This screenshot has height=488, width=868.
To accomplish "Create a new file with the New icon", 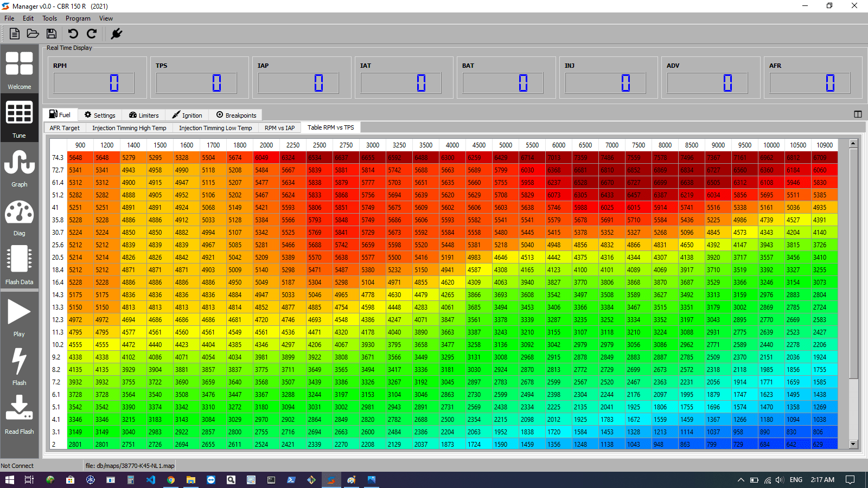I will pos(15,34).
